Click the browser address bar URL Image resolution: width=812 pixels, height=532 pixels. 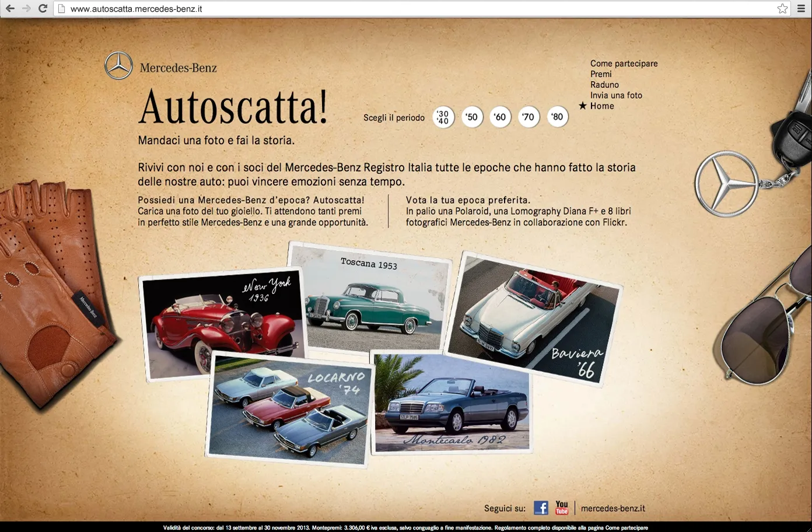pyautogui.click(x=136, y=9)
